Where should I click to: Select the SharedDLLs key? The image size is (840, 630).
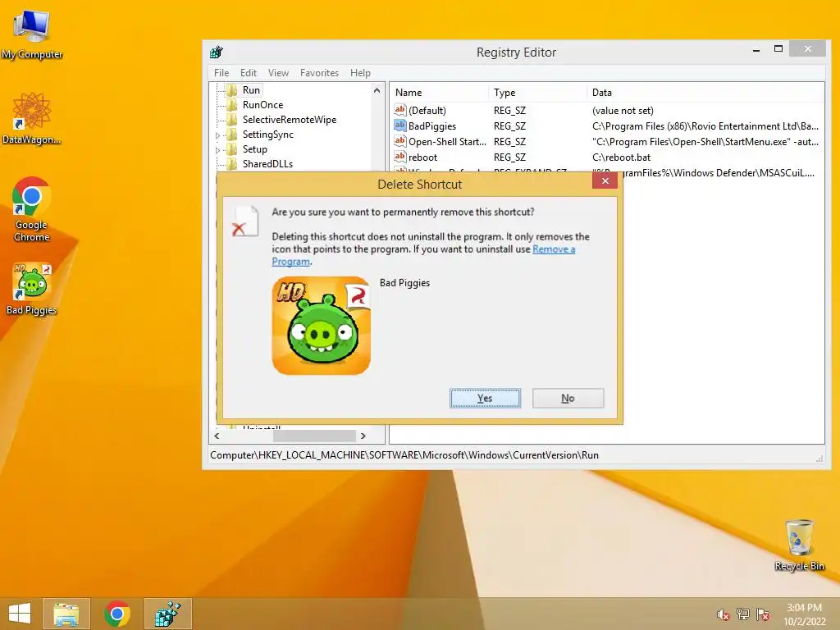(x=267, y=163)
